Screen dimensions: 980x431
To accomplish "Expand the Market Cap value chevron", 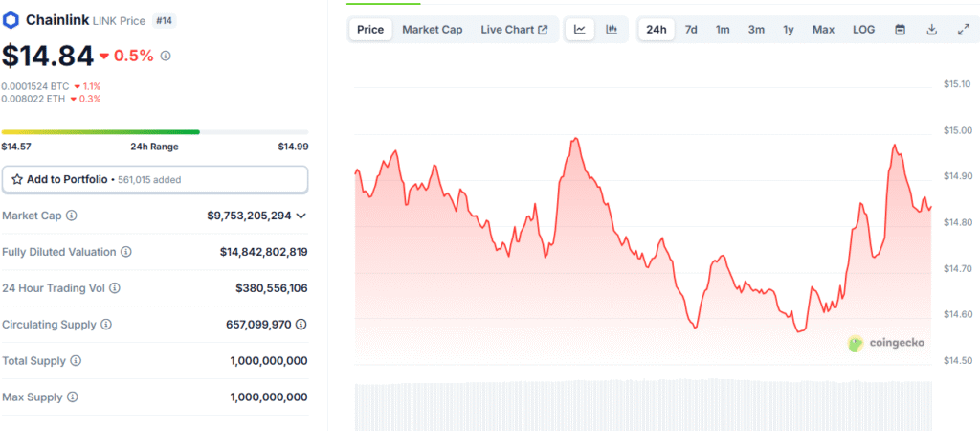I will [301, 215].
